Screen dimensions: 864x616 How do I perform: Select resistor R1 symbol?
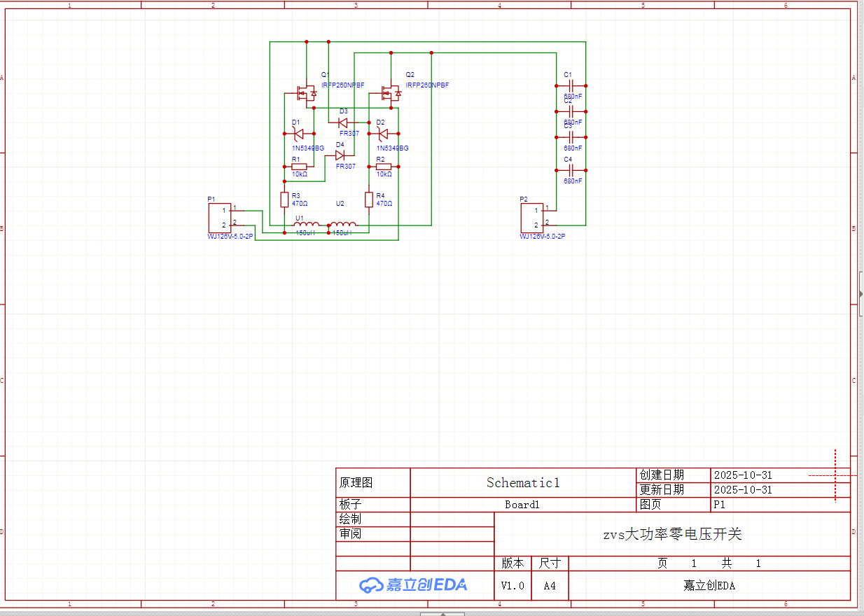tap(299, 167)
